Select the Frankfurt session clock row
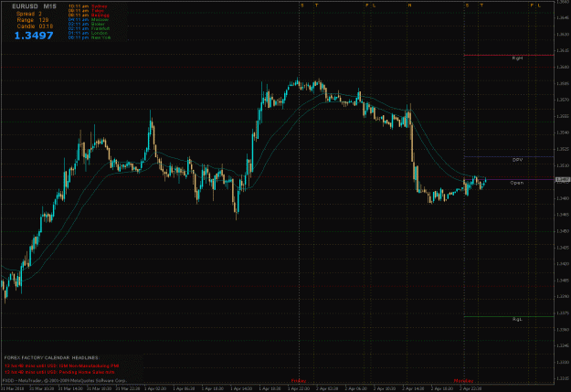 89,28
